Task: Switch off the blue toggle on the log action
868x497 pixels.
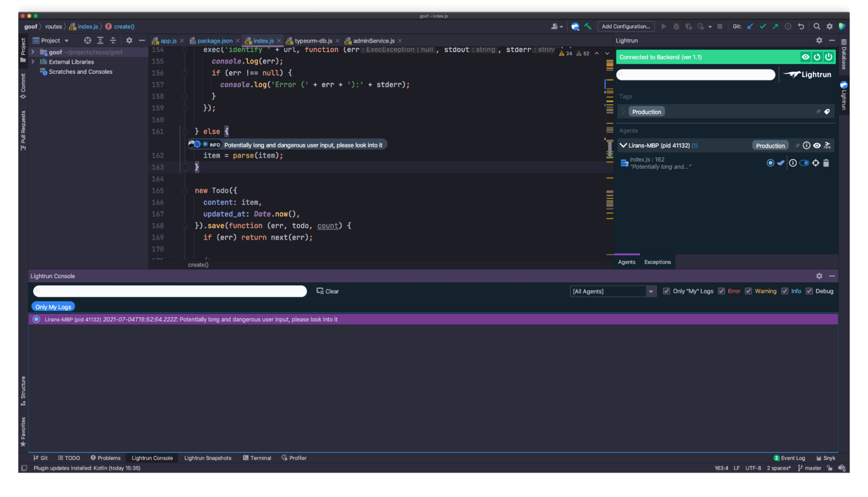Action: coord(805,163)
